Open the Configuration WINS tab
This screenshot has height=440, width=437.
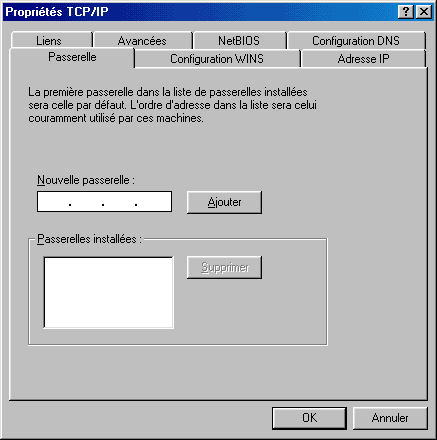(217, 59)
